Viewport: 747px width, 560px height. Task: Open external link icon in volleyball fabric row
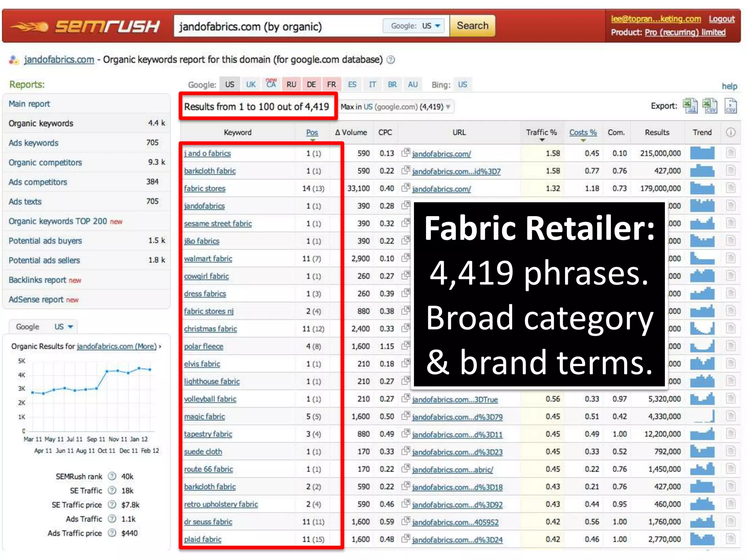tap(406, 398)
